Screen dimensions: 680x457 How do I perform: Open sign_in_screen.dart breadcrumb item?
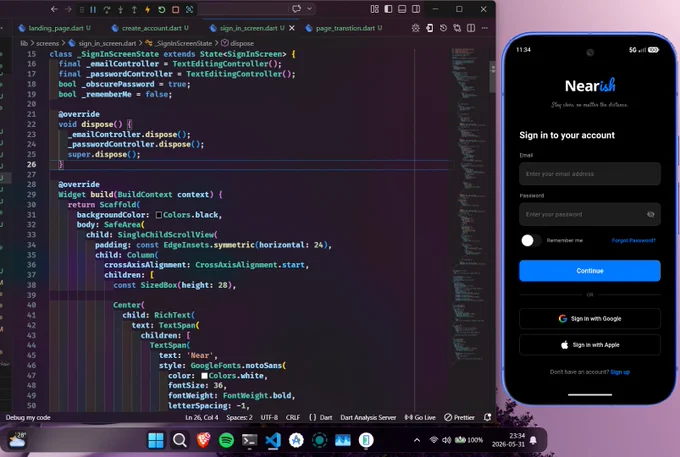(107, 43)
